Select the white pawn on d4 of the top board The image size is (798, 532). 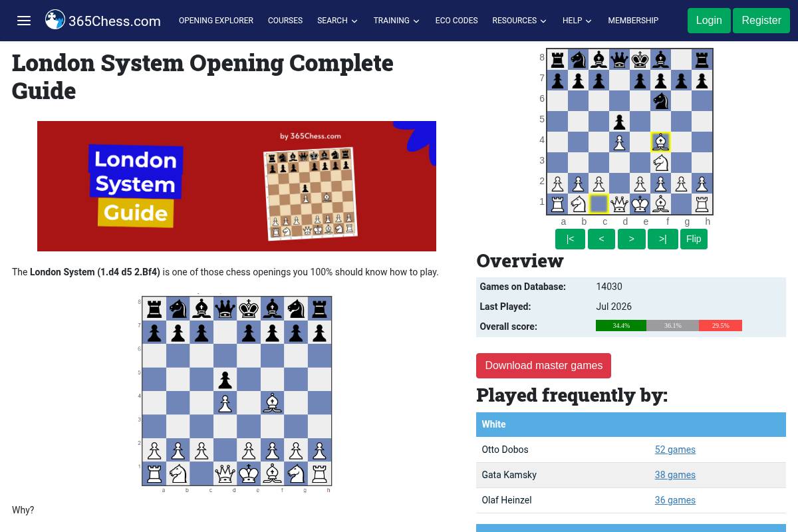(x=619, y=142)
